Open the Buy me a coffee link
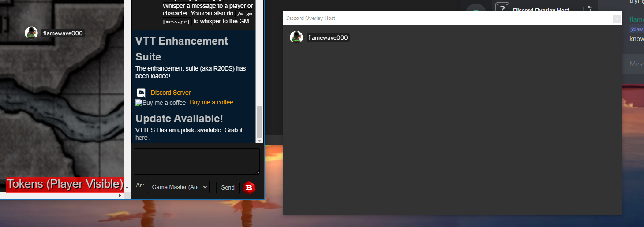Viewport: 644px width, 227px height. pos(211,102)
